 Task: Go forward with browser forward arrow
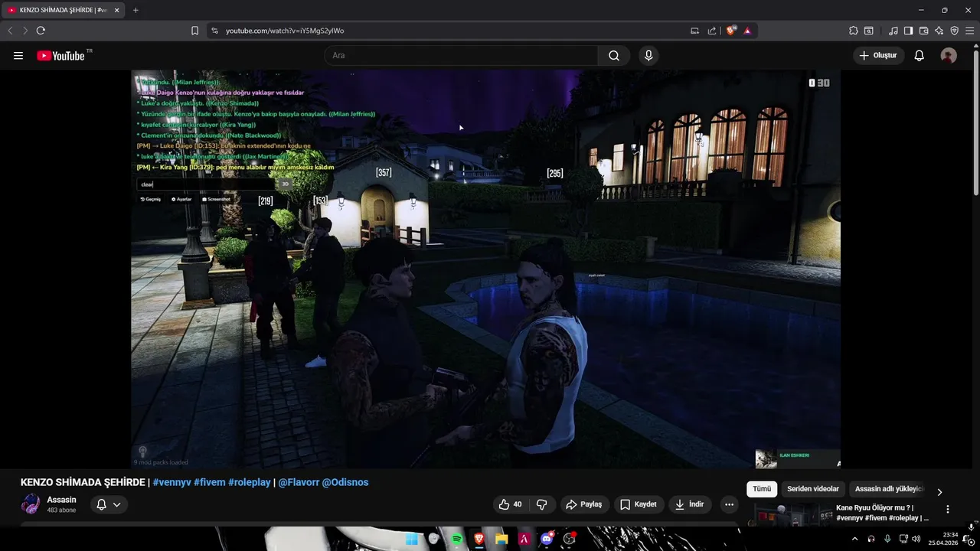(x=25, y=31)
